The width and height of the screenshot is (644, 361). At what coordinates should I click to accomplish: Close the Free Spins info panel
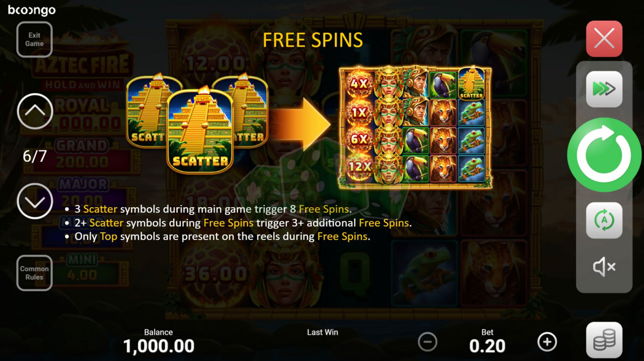coord(604,39)
